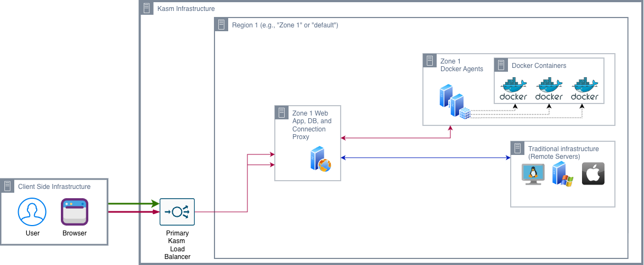Screen dimensions: 644x265
Task: Click the Region 1 group header icon
Action: click(x=222, y=25)
